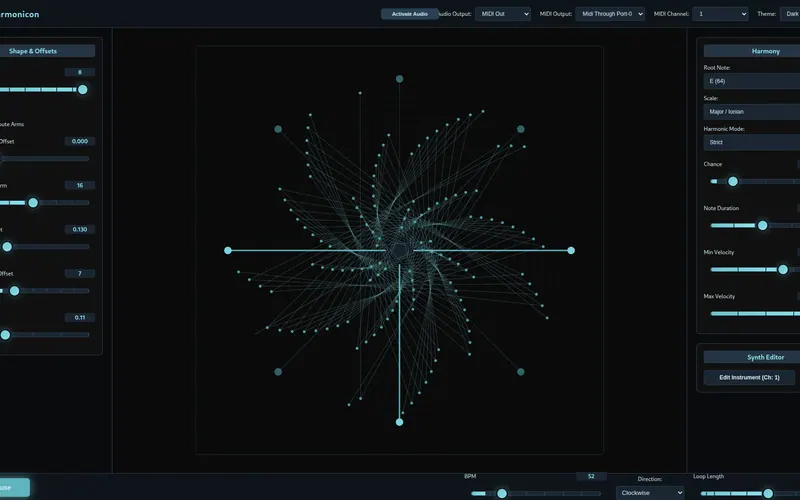Click the BPM slider handle
This screenshot has height=500, width=800.
coord(502,493)
